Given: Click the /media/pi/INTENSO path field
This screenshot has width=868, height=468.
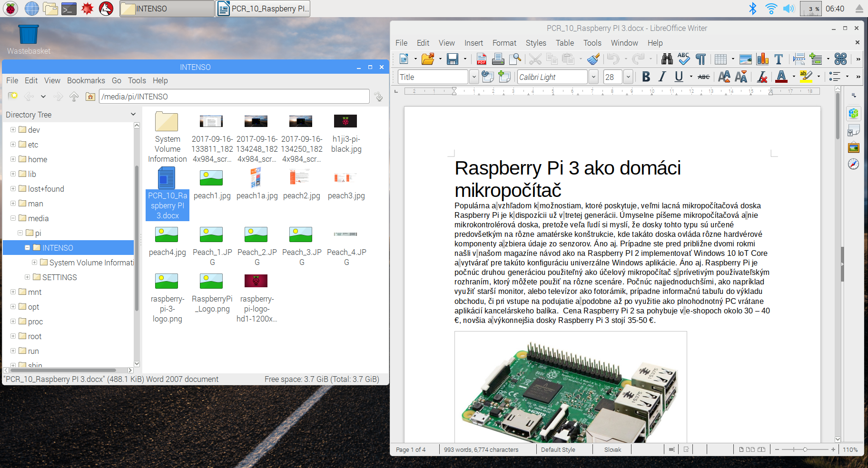Looking at the screenshot, I should click(x=234, y=97).
